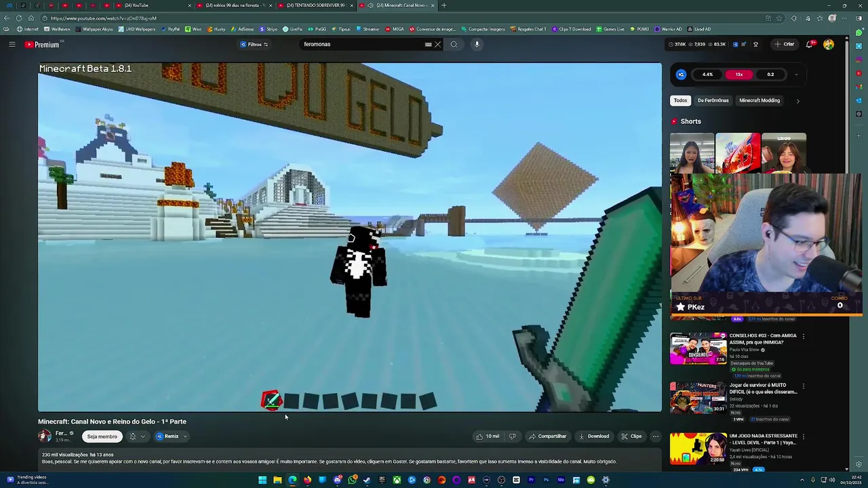Viewport: 868px width, 488px height.
Task: Start voice search with the microphone
Action: coord(477,45)
